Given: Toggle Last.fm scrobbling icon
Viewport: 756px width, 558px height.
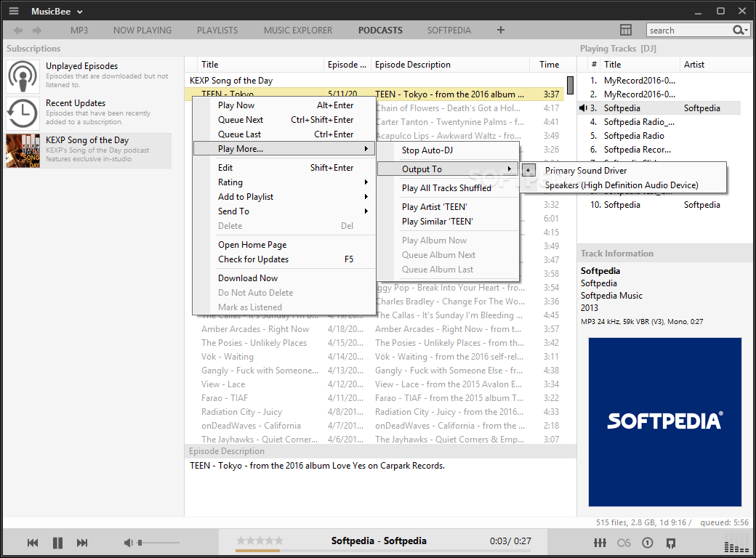Looking at the screenshot, I should point(624,543).
